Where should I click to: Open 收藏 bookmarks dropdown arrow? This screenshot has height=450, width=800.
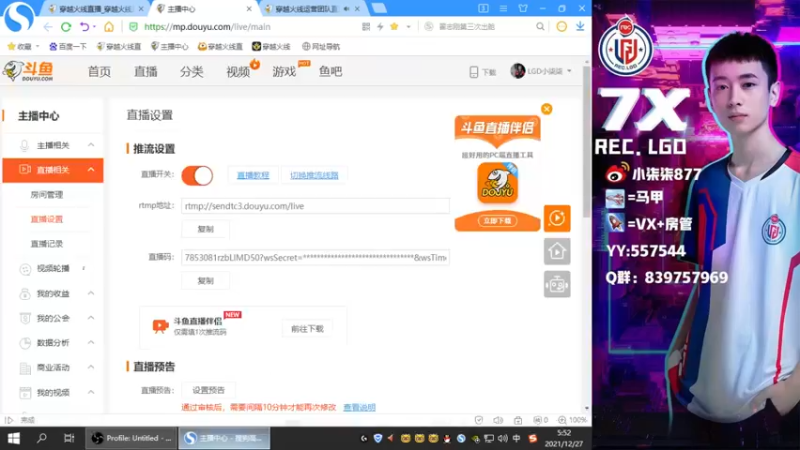[x=37, y=46]
